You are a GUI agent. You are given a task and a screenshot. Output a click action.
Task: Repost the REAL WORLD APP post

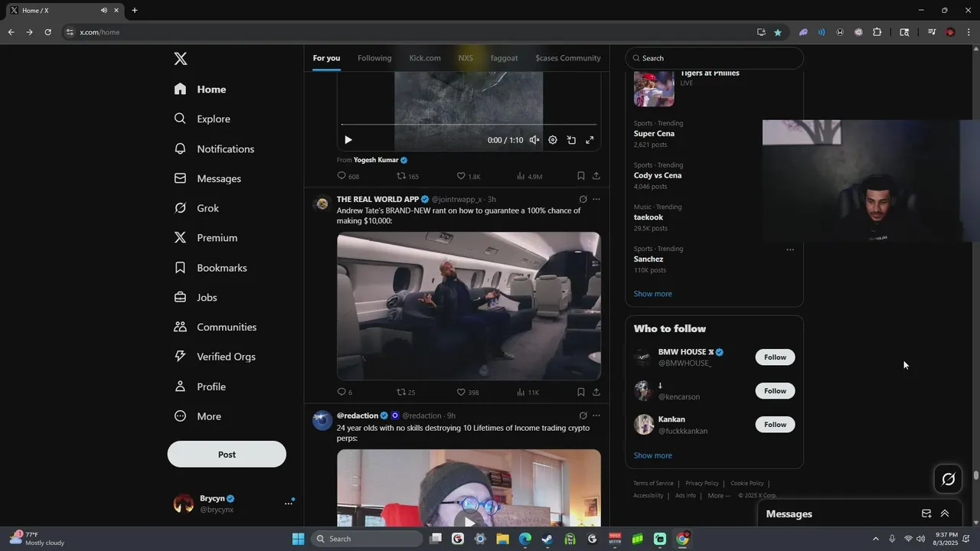(x=406, y=392)
